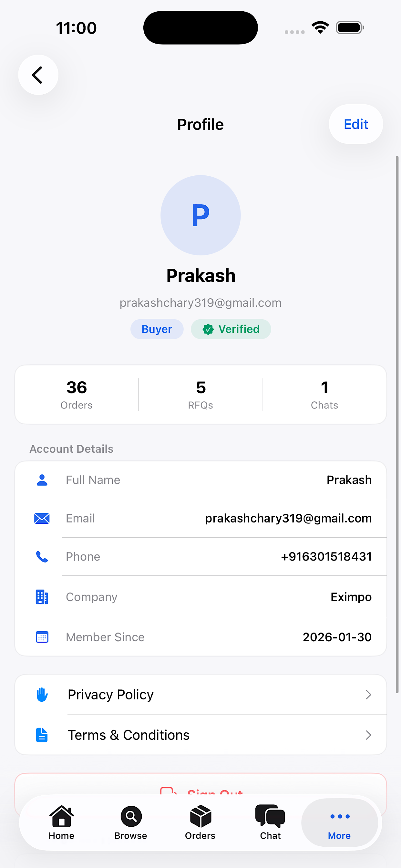
Task: Expand Terms & Conditions chevron
Action: (x=368, y=735)
